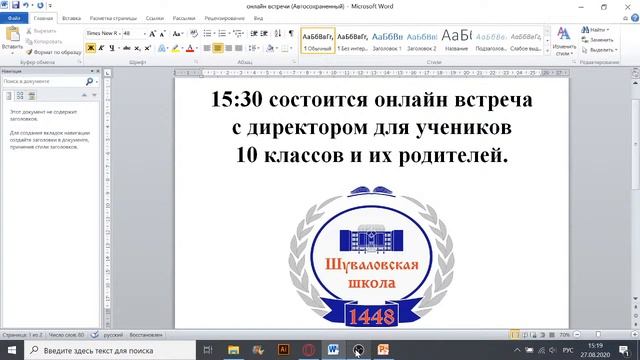The width and height of the screenshot is (640, 360).
Task: Switch to the Review (Рецензирование) tab
Action: 224,18
